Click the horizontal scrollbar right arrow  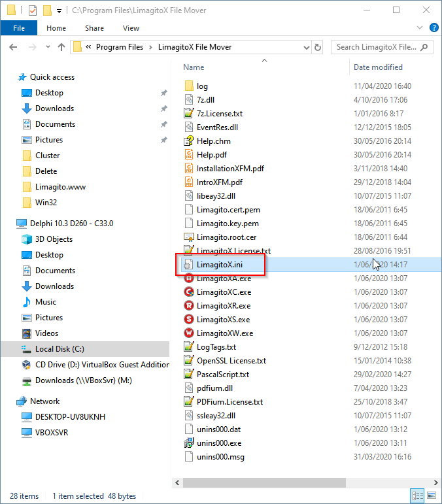tap(435, 483)
